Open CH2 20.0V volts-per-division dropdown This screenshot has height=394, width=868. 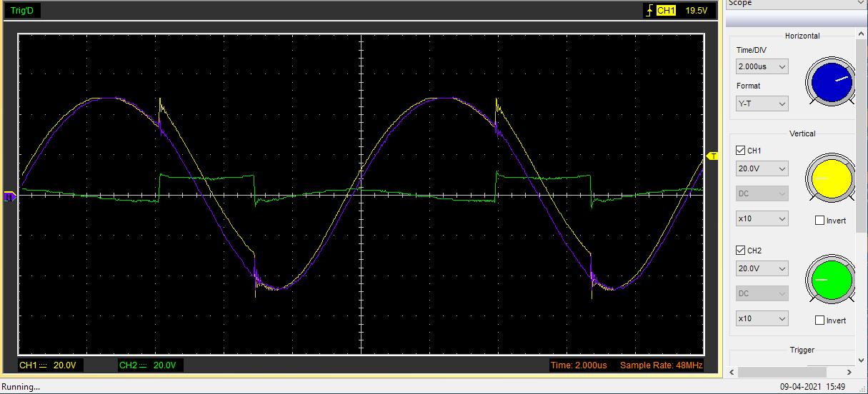(762, 268)
